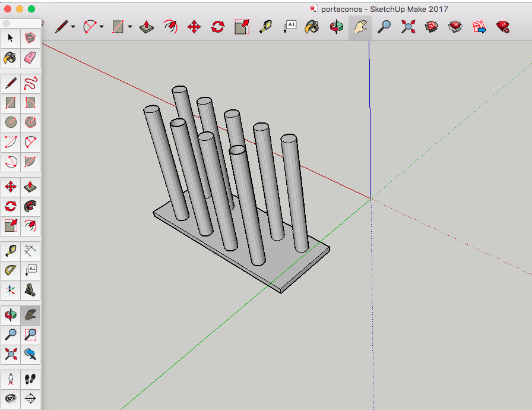Pick the Offset tool in the top toolbar
The image size is (532, 410).
[x=170, y=27]
